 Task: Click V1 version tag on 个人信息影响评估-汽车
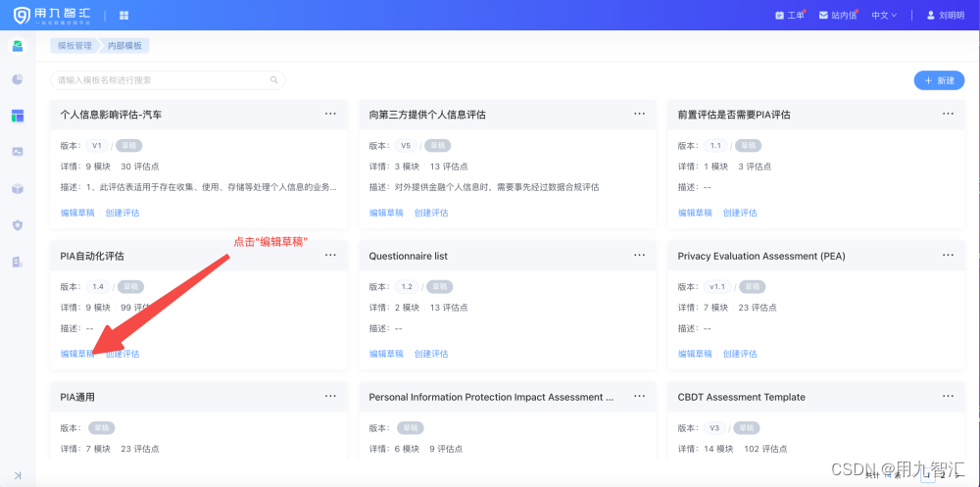[x=97, y=146]
